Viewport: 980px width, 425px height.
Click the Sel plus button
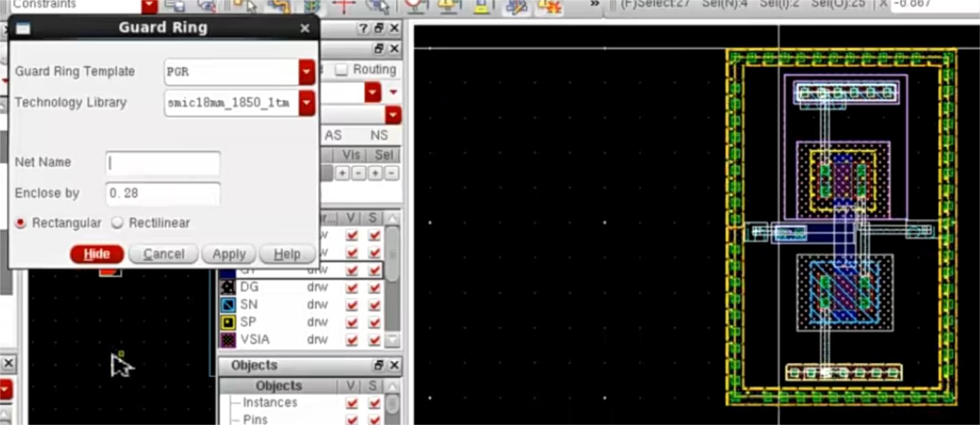[375, 173]
